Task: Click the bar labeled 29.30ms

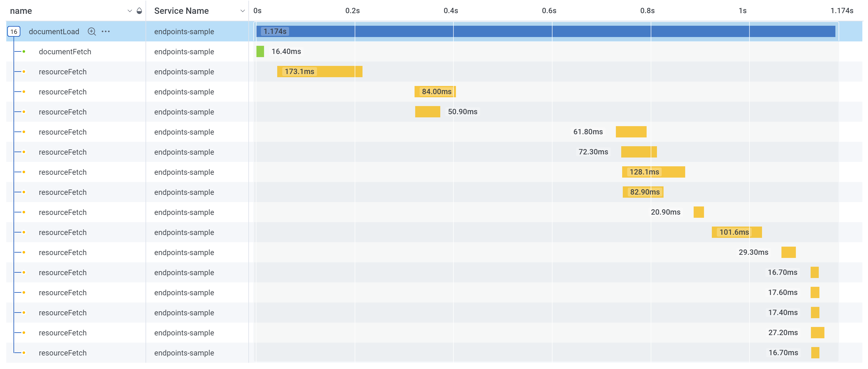Action: [788, 252]
